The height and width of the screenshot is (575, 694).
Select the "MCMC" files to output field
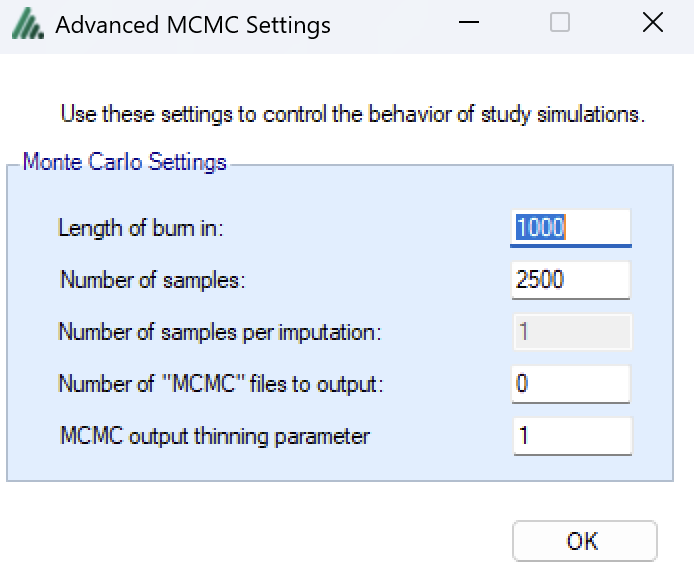click(571, 384)
